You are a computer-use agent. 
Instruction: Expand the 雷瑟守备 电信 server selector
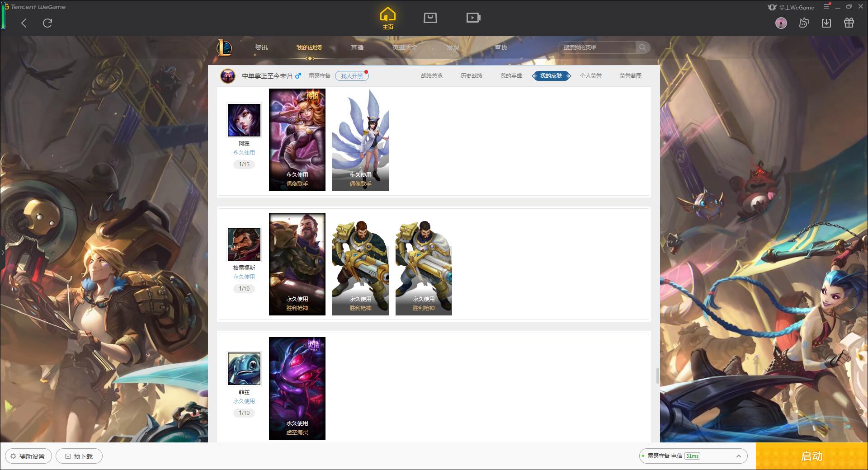pyautogui.click(x=693, y=456)
